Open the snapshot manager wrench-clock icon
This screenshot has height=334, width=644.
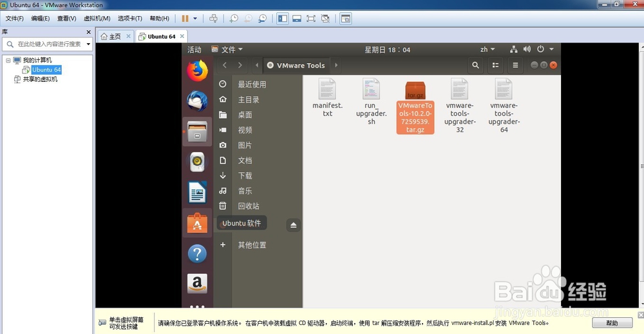point(263,19)
